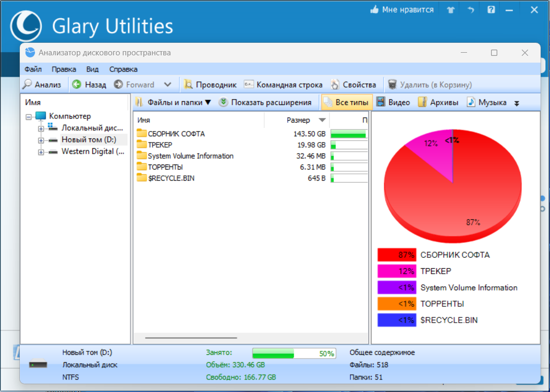Filter by Музыка file type

tap(486, 102)
